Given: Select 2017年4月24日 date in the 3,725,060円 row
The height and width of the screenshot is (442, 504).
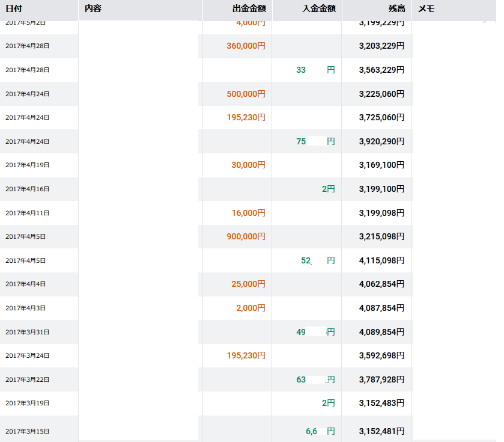Looking at the screenshot, I should tap(27, 117).
